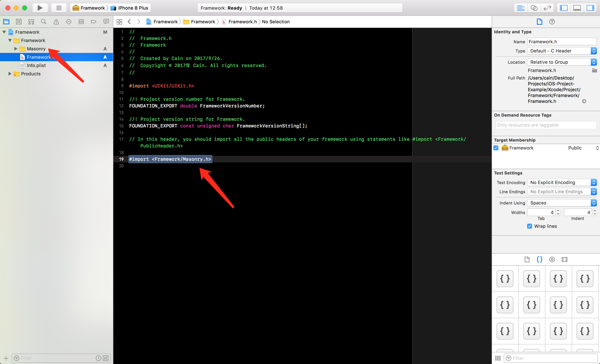
Task: Toggle the navigator panel visibility
Action: pyautogui.click(x=564, y=8)
